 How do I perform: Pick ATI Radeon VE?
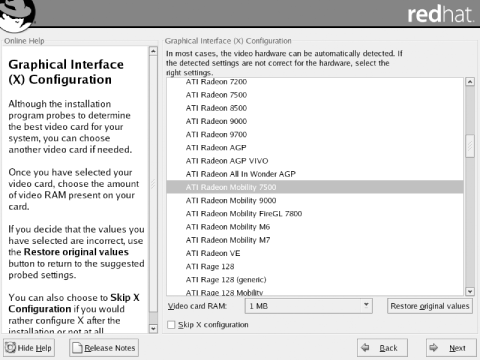click(x=315, y=253)
